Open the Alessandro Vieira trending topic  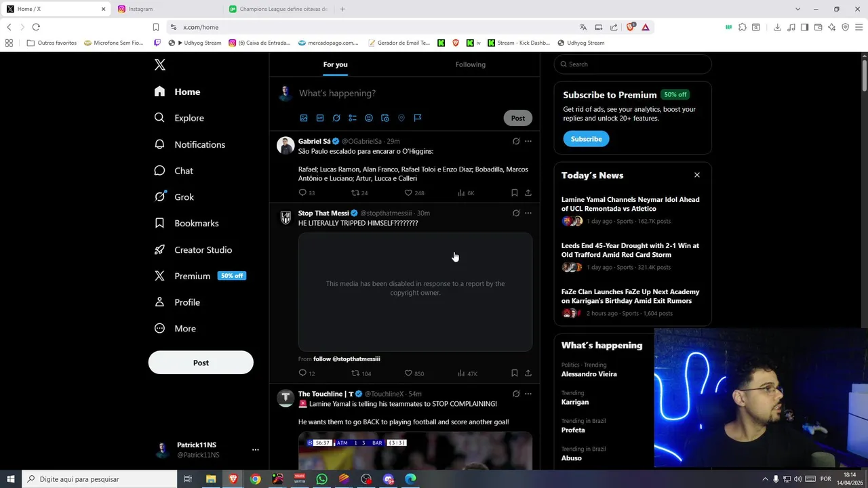click(x=589, y=374)
